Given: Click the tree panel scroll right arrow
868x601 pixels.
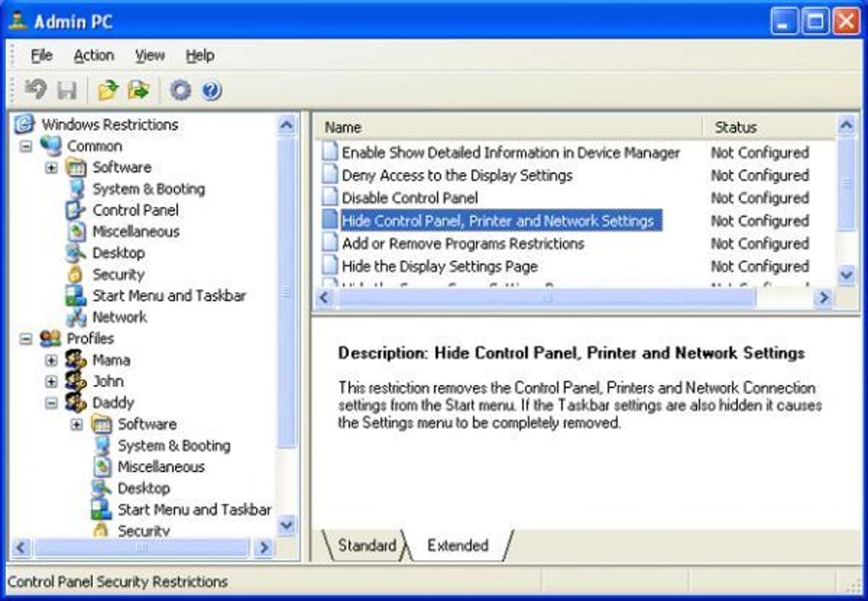Looking at the screenshot, I should 264,548.
